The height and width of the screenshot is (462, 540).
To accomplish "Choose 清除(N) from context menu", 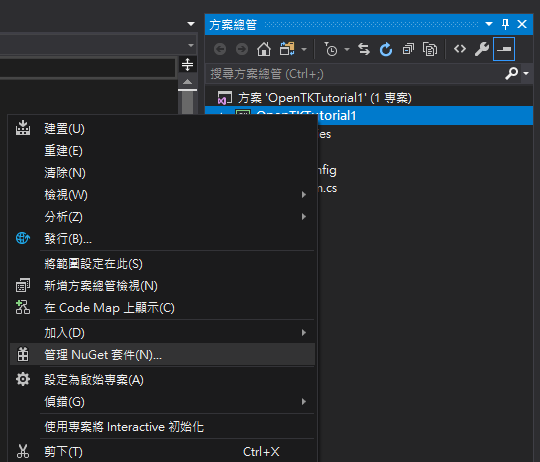I will 162,173.
